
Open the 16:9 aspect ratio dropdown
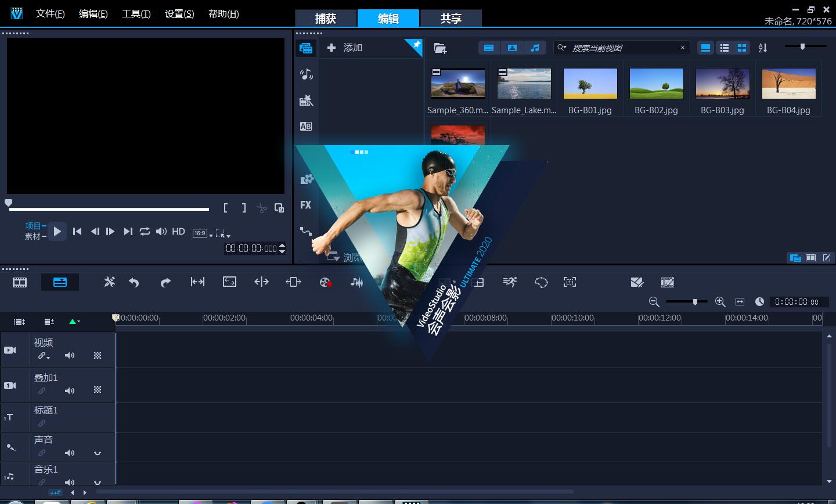[x=203, y=233]
